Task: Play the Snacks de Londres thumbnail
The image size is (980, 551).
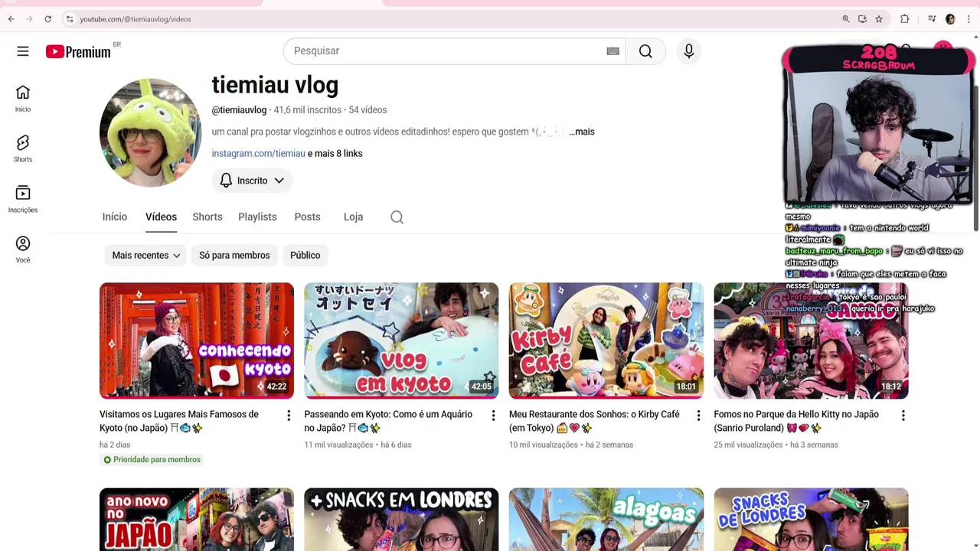Action: pyautogui.click(x=811, y=520)
